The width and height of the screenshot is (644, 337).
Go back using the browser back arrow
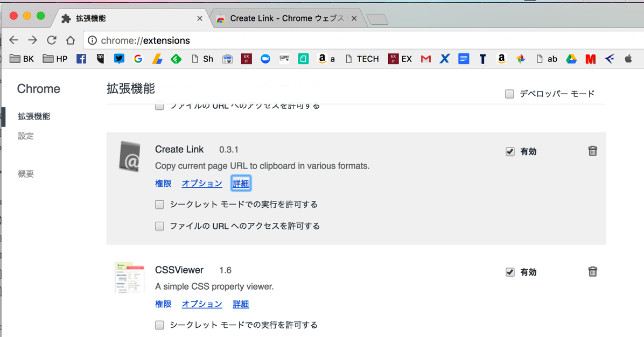coord(14,40)
